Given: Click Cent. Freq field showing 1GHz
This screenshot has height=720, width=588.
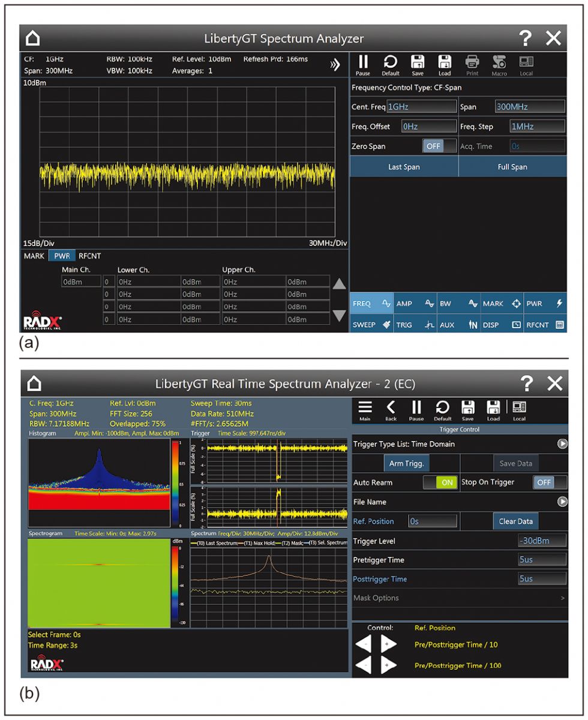Looking at the screenshot, I should pyautogui.click(x=421, y=107).
